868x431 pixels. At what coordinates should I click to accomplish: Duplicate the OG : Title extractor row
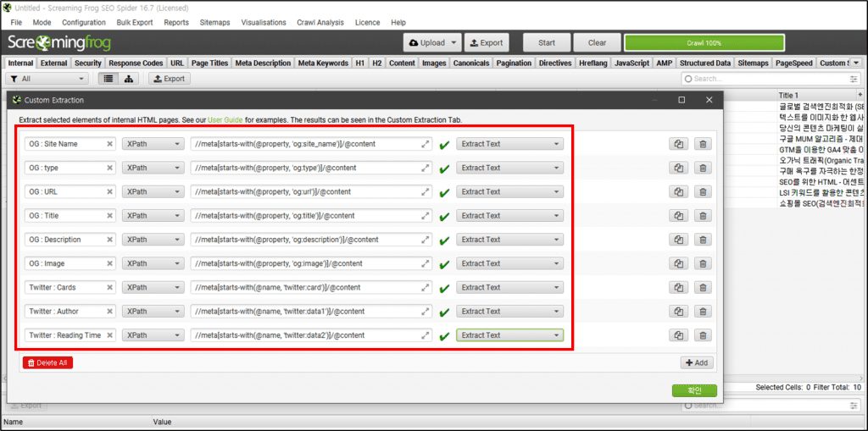[x=678, y=216]
